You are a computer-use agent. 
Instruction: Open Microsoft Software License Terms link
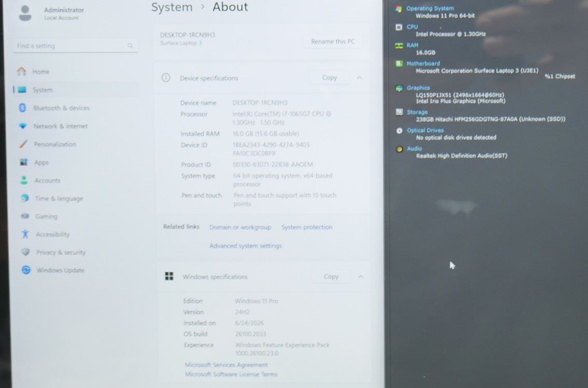point(231,374)
